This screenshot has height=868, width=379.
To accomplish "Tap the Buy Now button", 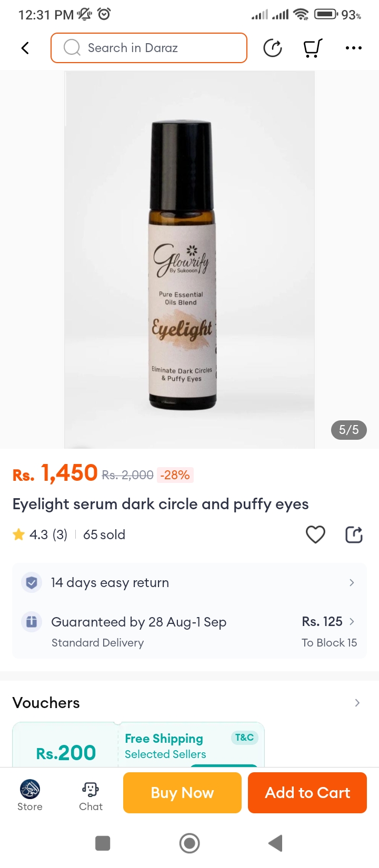I will [182, 793].
